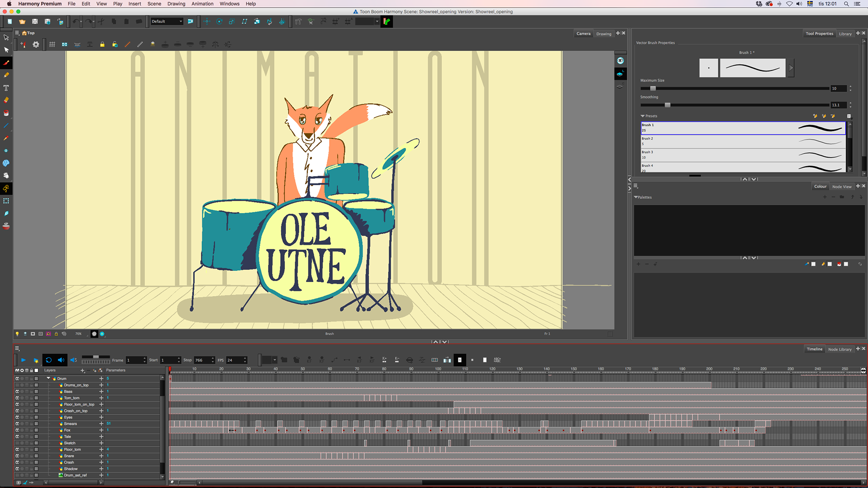
Task: Select the Translate tool in the top toolbar
Action: click(x=207, y=21)
